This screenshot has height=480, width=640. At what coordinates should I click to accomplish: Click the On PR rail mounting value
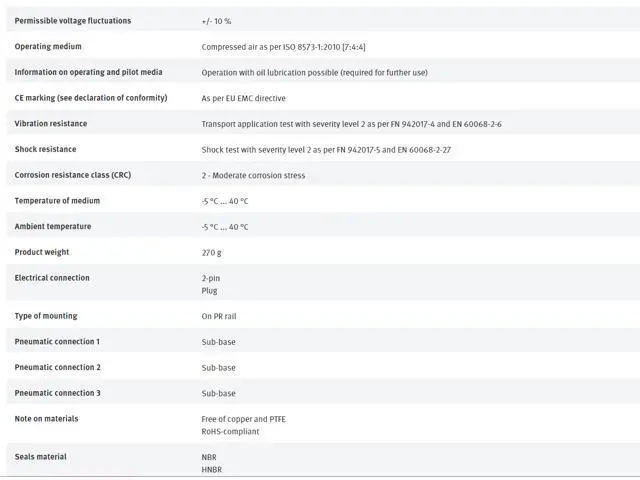pyautogui.click(x=219, y=316)
